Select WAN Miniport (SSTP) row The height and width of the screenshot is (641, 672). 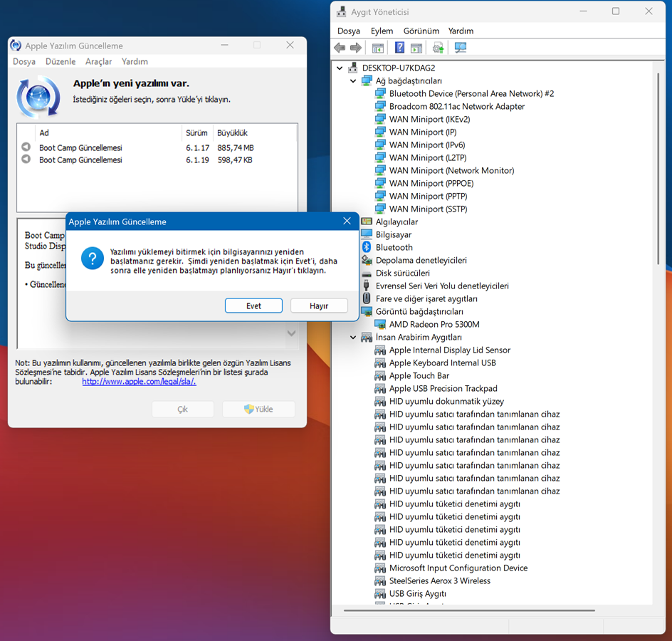pos(428,209)
